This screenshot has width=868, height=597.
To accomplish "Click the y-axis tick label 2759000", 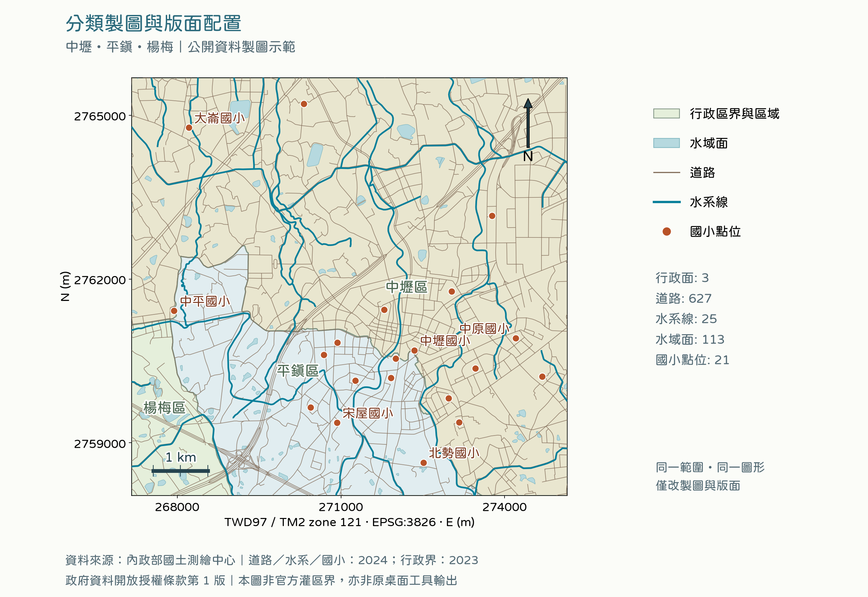I will [100, 444].
